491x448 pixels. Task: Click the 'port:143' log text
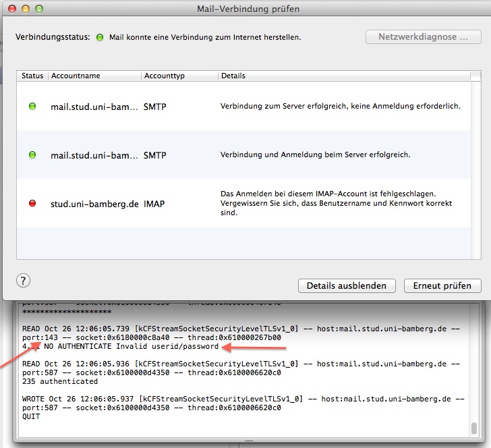click(40, 338)
